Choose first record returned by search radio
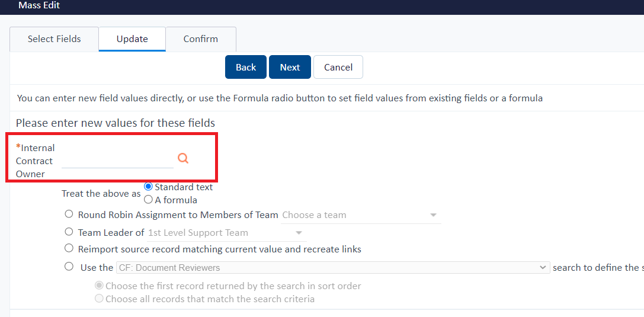Image resolution: width=644 pixels, height=317 pixels. point(99,286)
